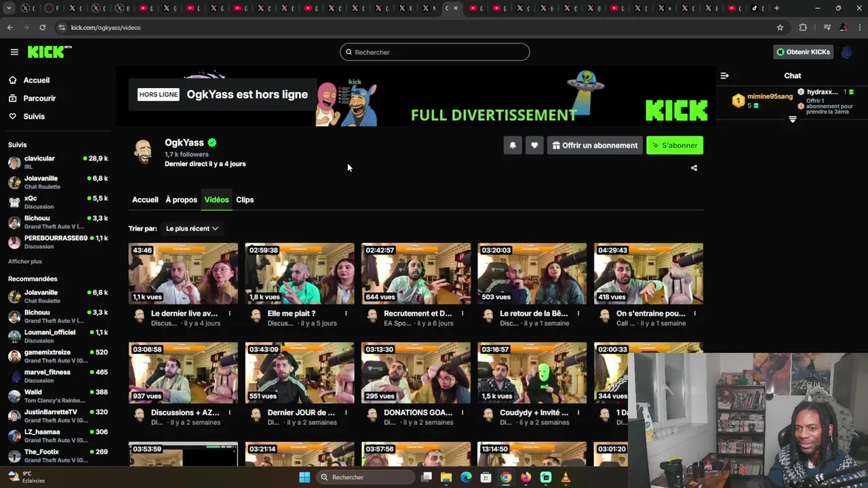Switch to the À propos tab

181,200
